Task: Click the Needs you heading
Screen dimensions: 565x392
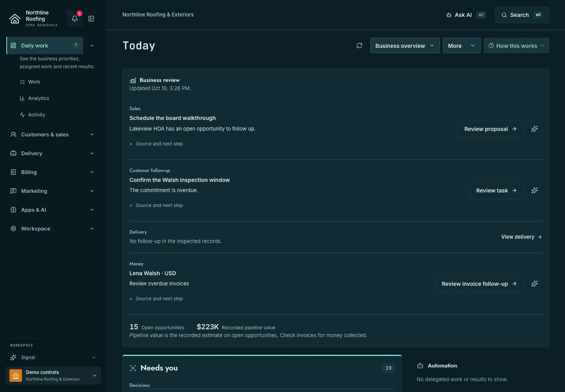Action: click(159, 368)
